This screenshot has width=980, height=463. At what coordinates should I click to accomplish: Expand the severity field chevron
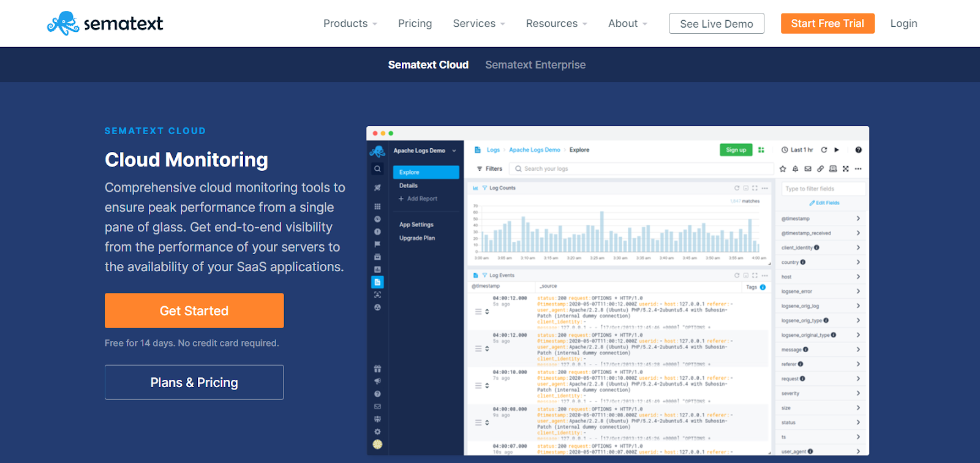858,393
